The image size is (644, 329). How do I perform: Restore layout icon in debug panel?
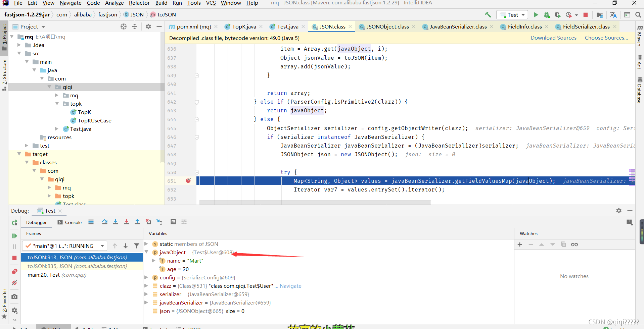tap(630, 222)
